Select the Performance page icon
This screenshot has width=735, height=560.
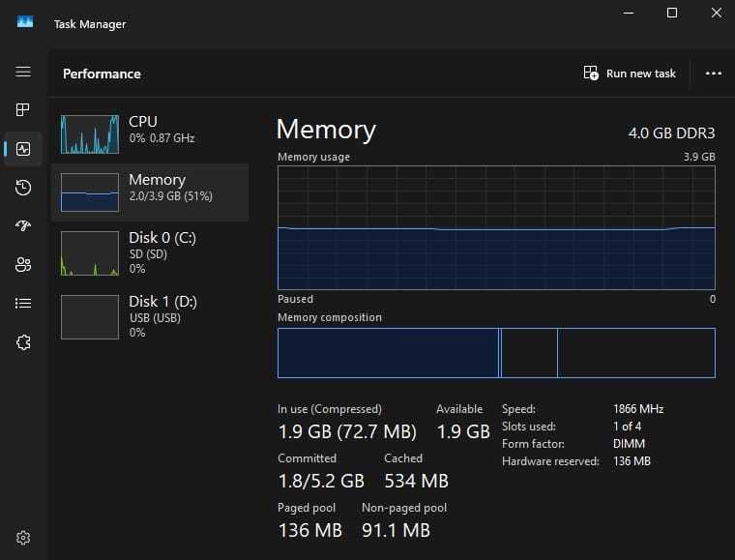(x=23, y=149)
